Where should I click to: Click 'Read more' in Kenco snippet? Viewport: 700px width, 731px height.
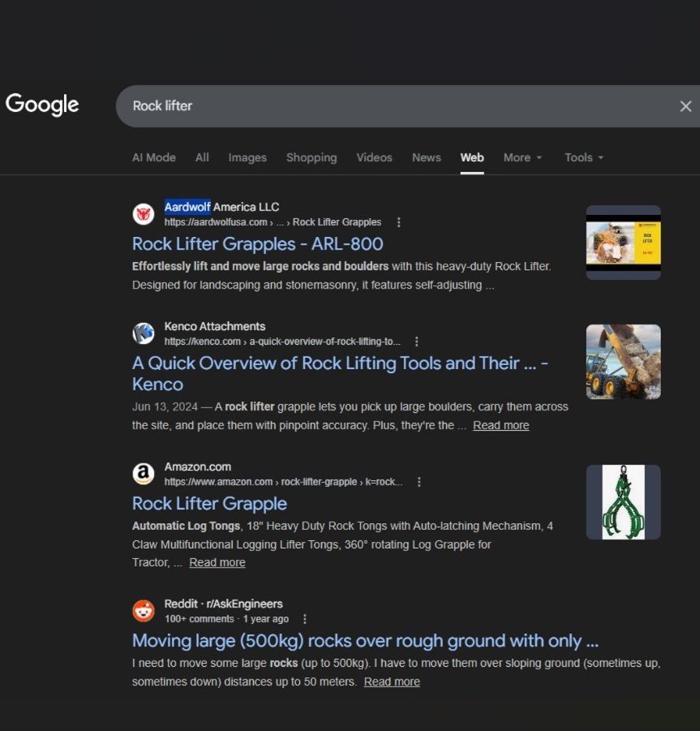[x=501, y=425]
